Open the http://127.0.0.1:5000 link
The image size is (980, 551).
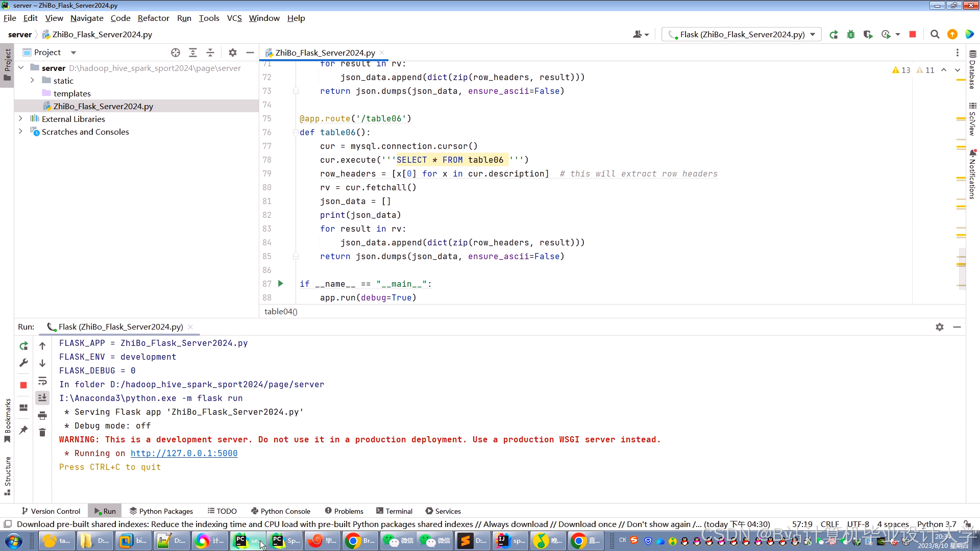click(x=184, y=453)
